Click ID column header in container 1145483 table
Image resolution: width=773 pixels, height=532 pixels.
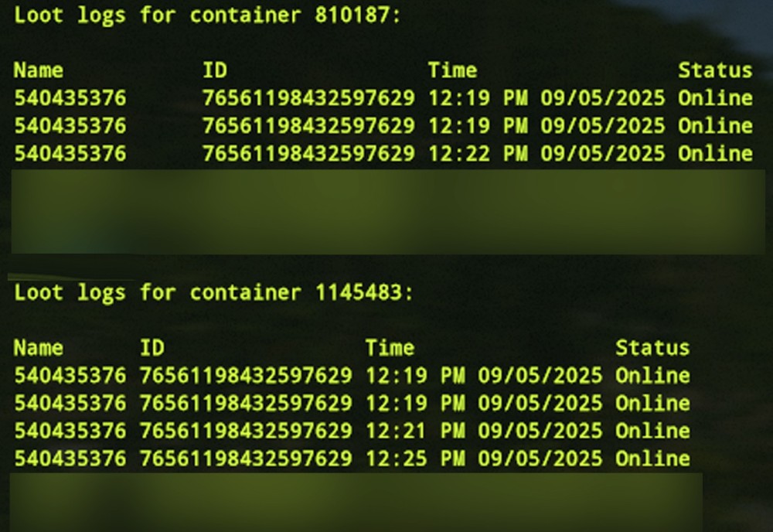[152, 348]
